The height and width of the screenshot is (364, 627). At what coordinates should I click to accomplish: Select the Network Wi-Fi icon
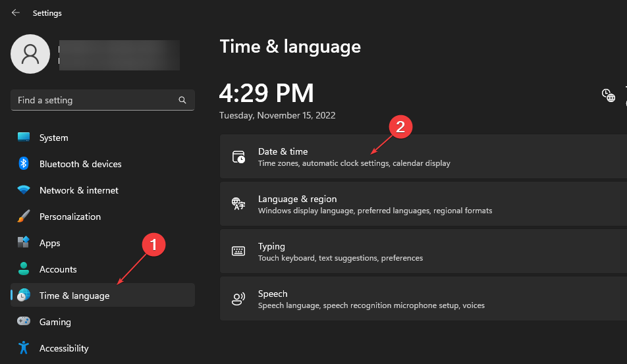coord(24,190)
